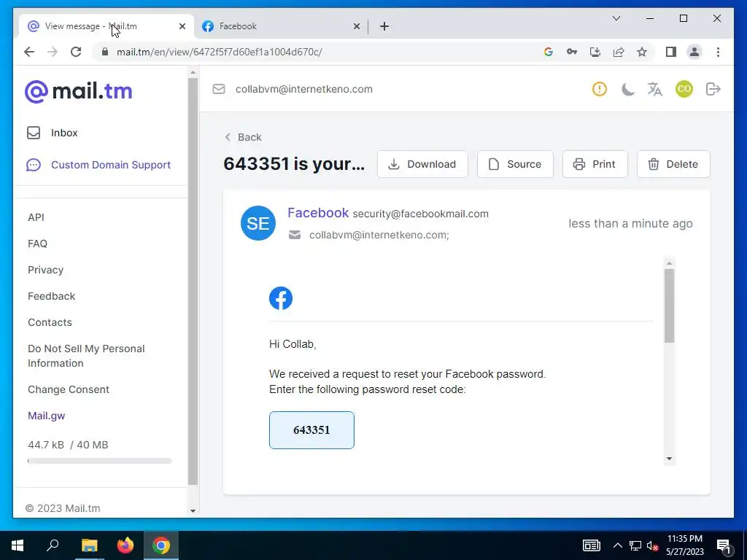
Task: Click the envelope icon beside account address
Action: tap(219, 89)
